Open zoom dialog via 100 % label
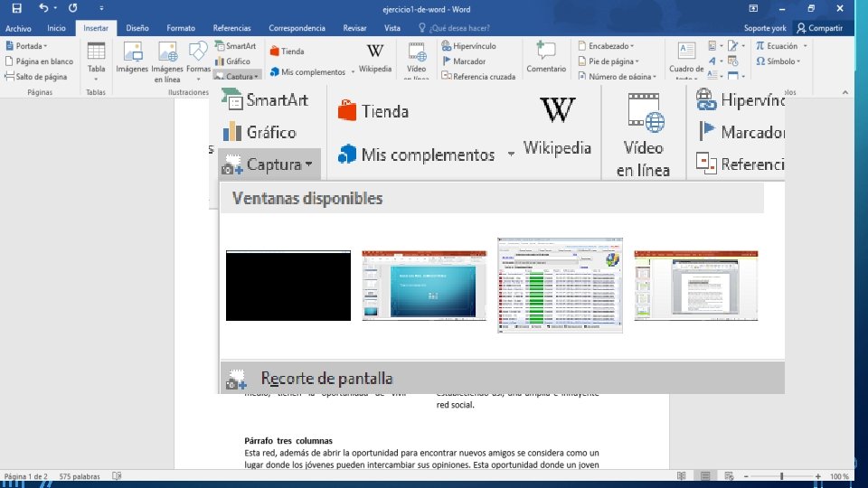Screen dimensions: 868x488 tap(839, 476)
